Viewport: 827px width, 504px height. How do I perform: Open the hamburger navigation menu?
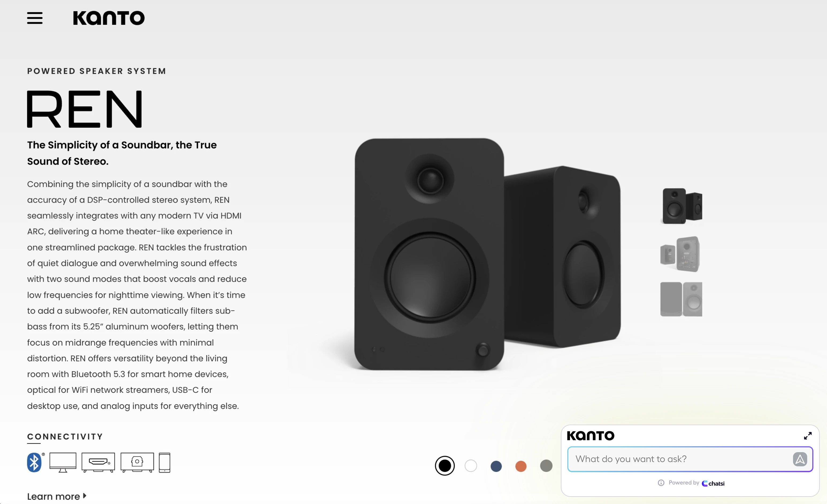[x=35, y=18]
